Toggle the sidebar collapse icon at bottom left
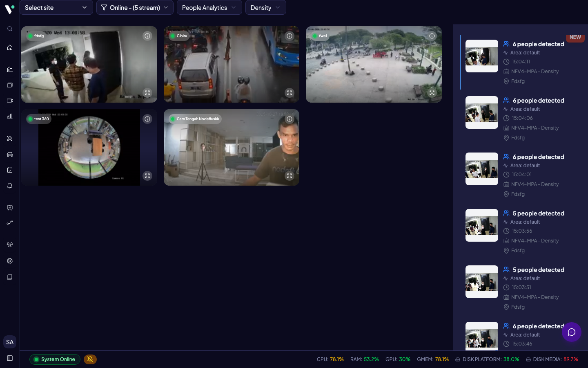The width and height of the screenshot is (588, 368). point(10,358)
